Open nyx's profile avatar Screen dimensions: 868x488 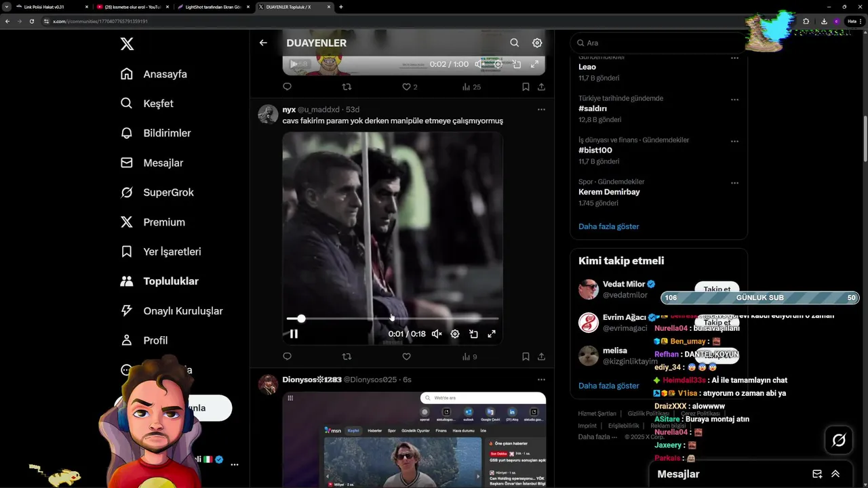click(x=268, y=115)
